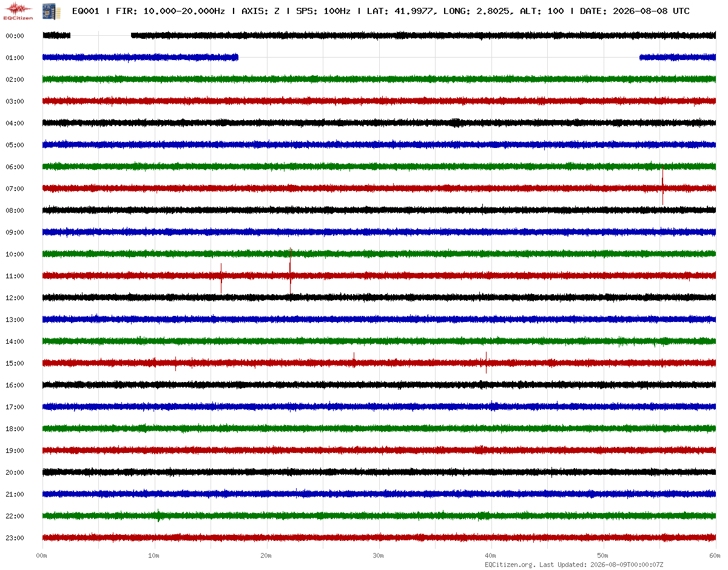Click the 00:00 hour row label
The image size is (728, 570).
coord(15,36)
